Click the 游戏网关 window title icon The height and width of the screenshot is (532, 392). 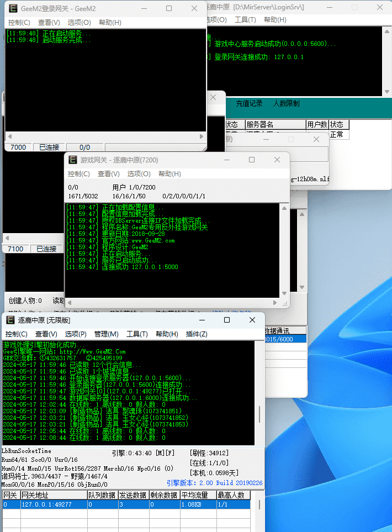coord(72,160)
